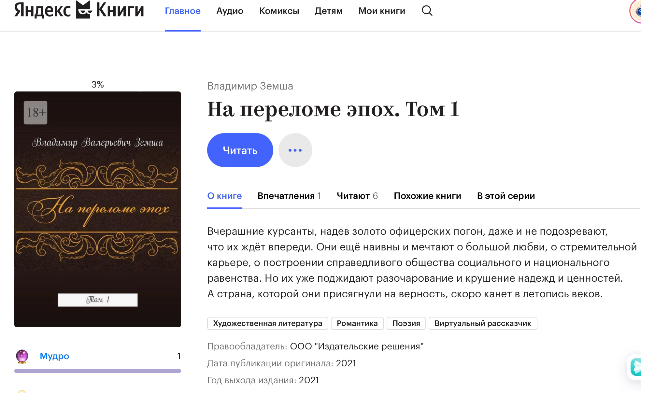The height and width of the screenshot is (405, 660).
Task: Select the Художественная литература genre tag
Action: 268,323
